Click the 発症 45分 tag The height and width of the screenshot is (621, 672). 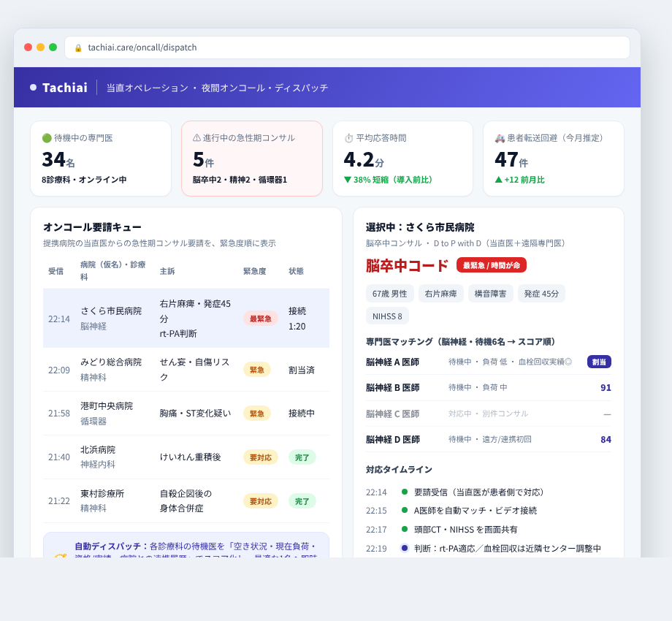[541, 294]
